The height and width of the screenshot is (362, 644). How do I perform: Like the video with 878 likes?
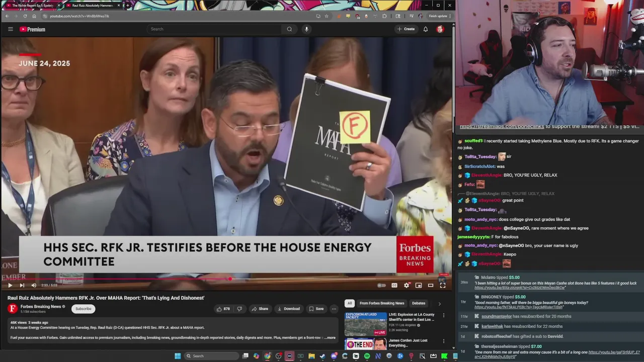[223, 309]
